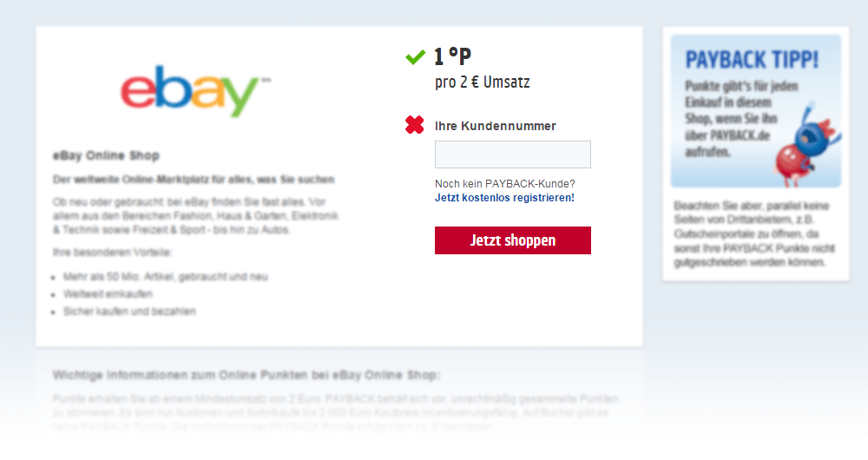Click Jetzt kostenlos registrieren link
The image size is (868, 460).
click(504, 198)
